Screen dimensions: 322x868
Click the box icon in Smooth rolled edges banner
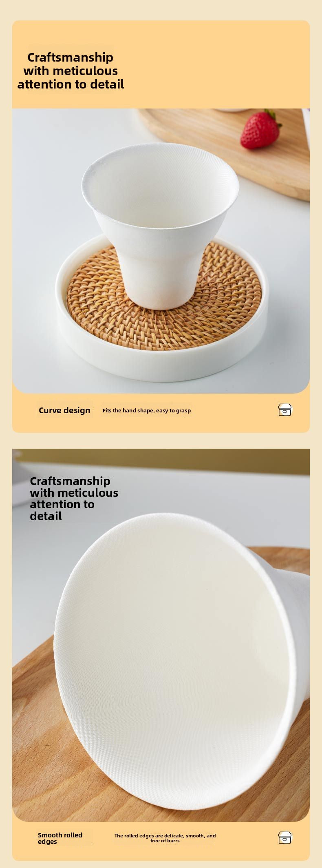coord(285,837)
